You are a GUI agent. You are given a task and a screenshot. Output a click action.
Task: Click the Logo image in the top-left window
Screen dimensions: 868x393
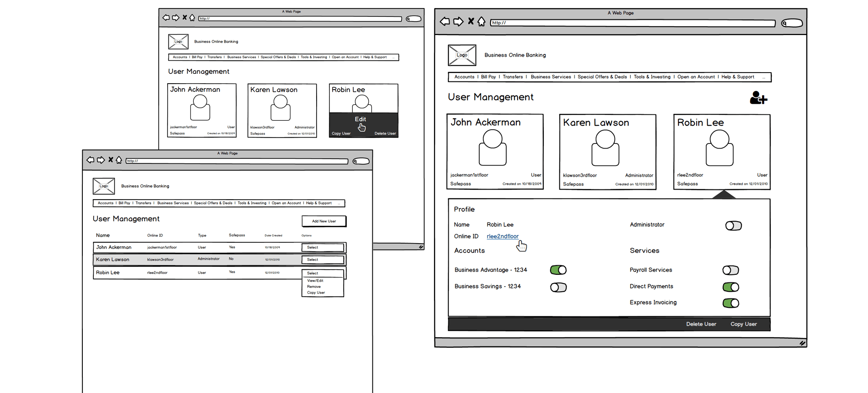(178, 42)
